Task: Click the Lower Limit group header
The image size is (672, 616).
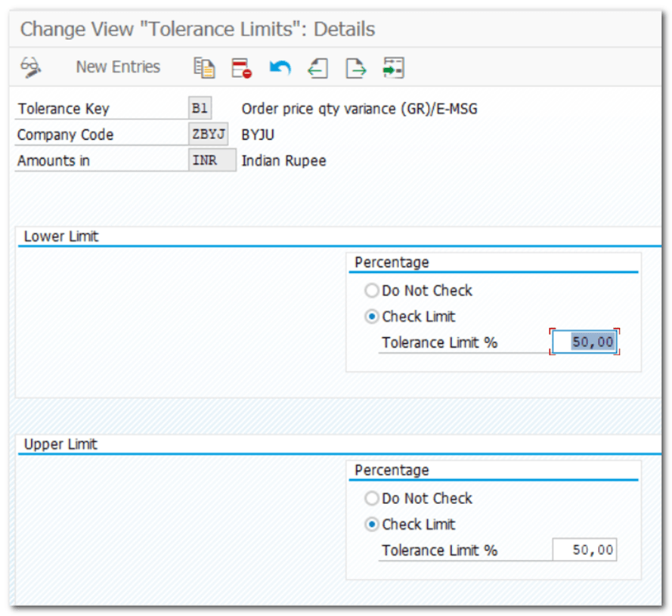Action: coord(61,237)
